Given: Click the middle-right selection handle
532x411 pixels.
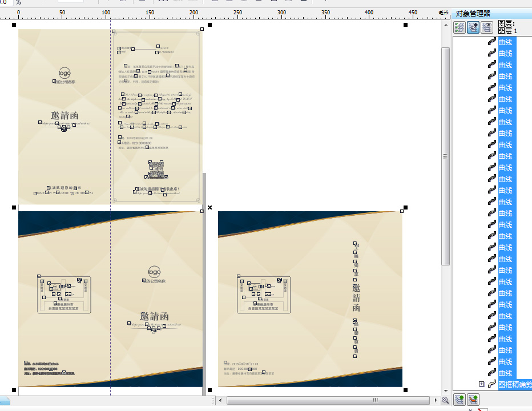Looking at the screenshot, I should [405, 207].
